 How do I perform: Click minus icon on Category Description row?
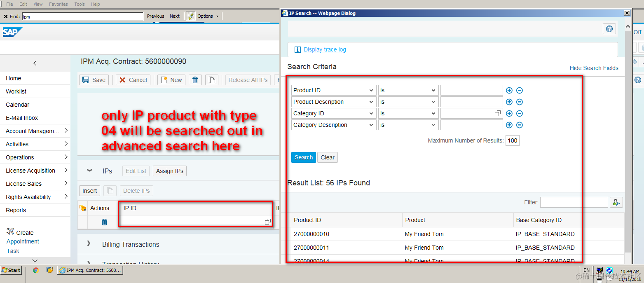(520, 125)
